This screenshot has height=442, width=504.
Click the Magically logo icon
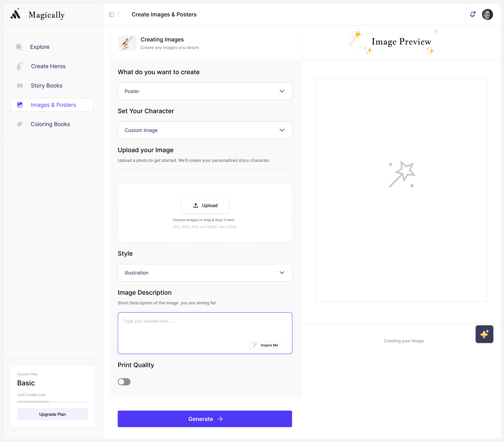(16, 14)
